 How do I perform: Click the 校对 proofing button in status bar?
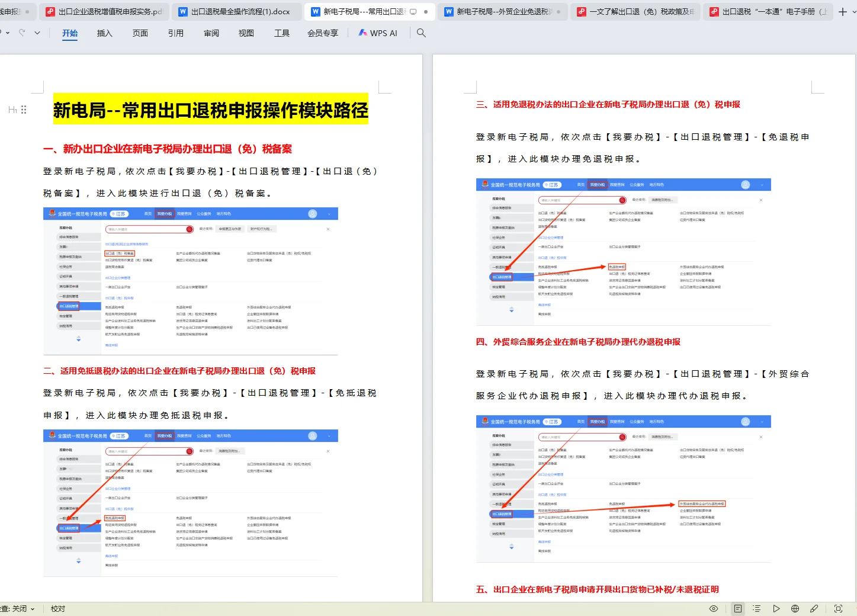point(57,608)
